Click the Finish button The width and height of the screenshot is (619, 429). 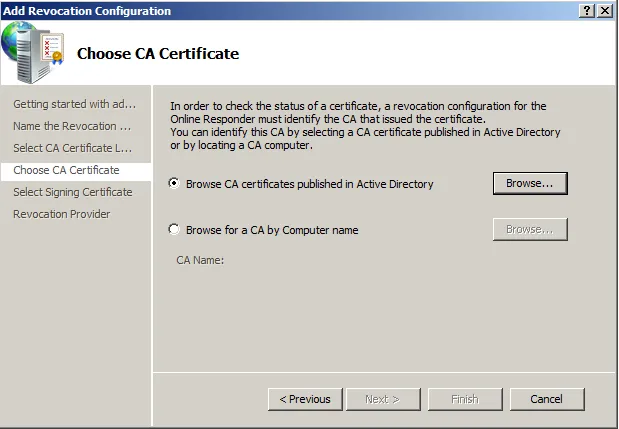(x=464, y=399)
